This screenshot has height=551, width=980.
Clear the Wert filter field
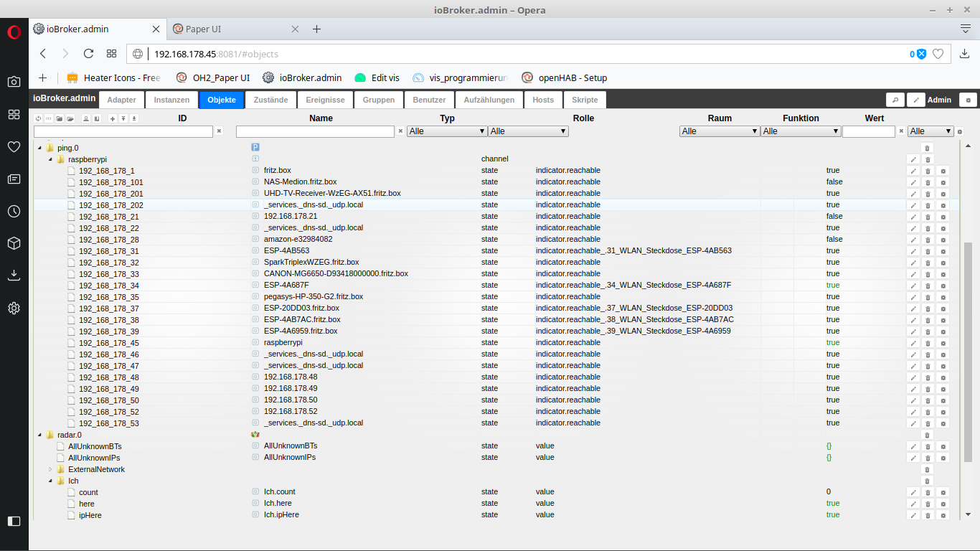point(901,131)
